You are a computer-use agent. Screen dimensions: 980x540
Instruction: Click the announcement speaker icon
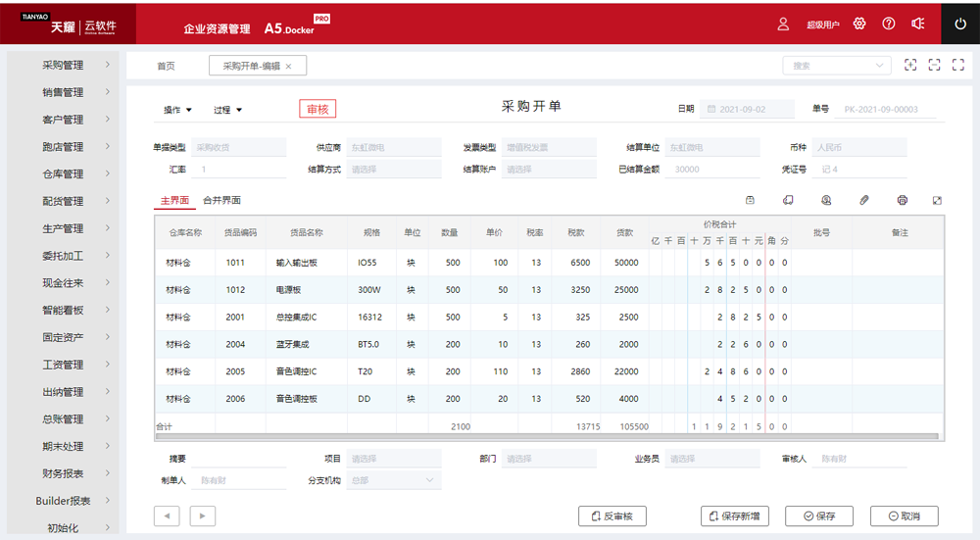point(918,24)
